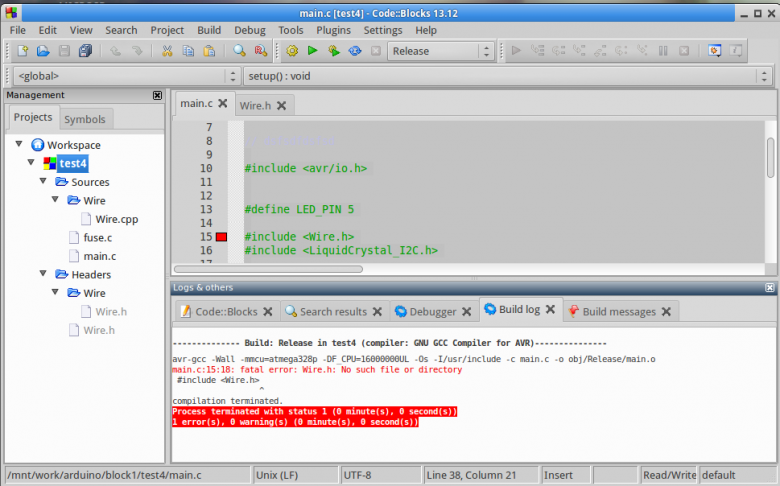
Task: Click the Build and run icon
Action: click(334, 51)
